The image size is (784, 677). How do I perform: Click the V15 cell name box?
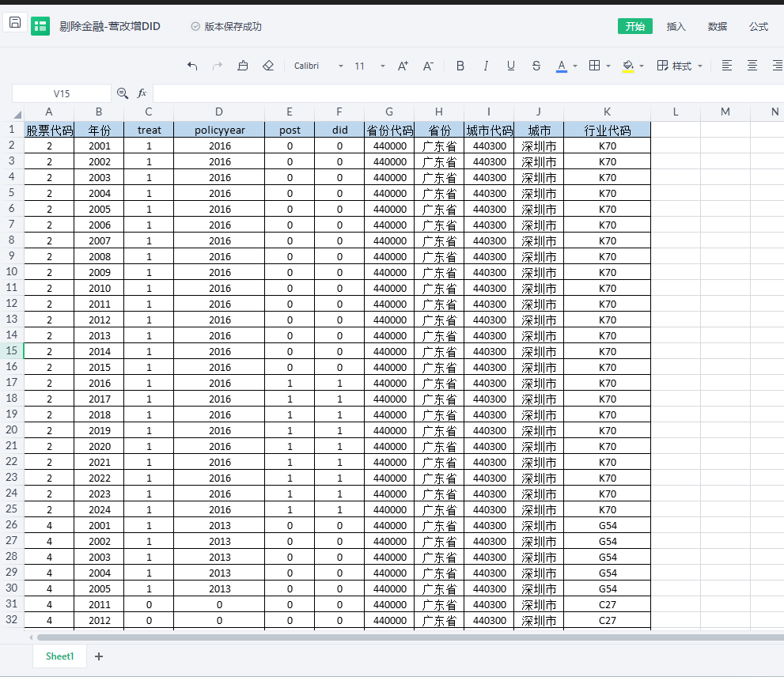pyautogui.click(x=62, y=93)
